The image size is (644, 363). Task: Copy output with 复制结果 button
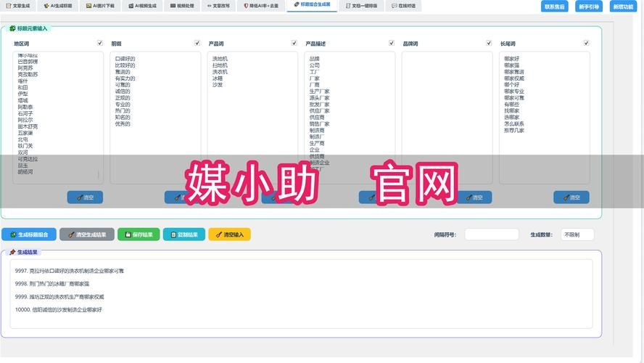point(184,234)
